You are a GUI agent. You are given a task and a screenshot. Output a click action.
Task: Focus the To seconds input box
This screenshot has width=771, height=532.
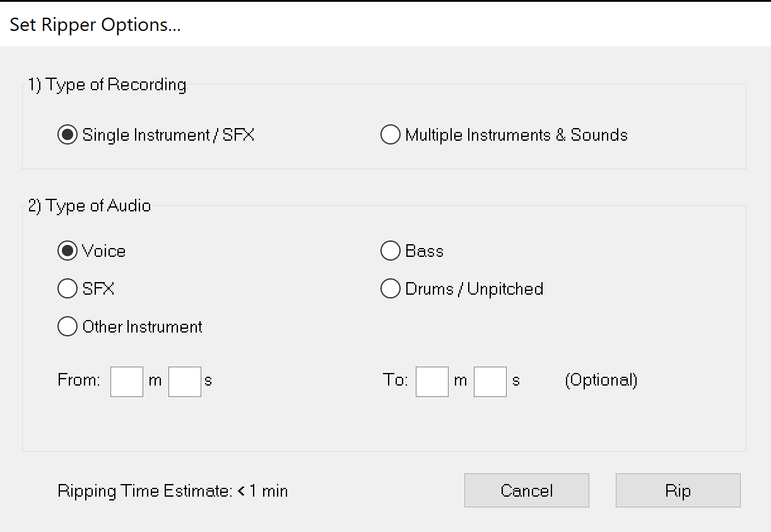[490, 381]
